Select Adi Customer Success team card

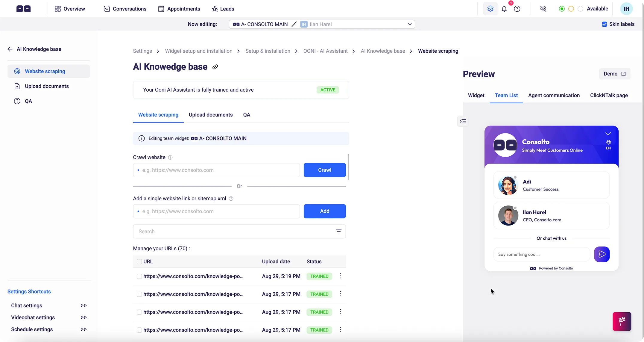click(x=551, y=185)
